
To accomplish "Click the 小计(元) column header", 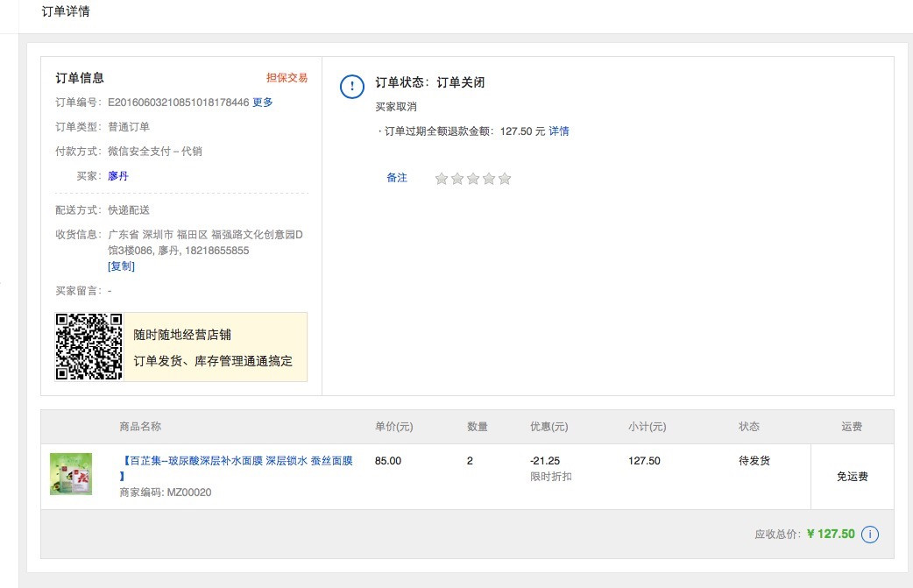I will [x=648, y=427].
